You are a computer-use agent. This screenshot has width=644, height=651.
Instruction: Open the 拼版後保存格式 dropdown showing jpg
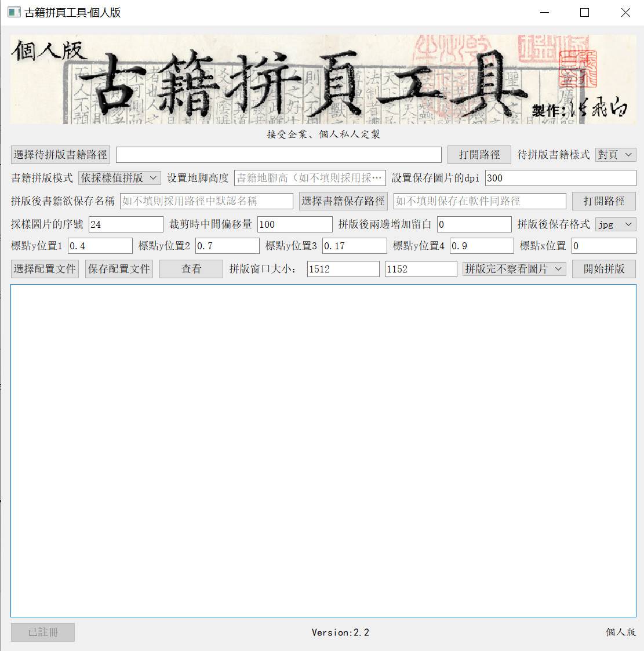[615, 224]
